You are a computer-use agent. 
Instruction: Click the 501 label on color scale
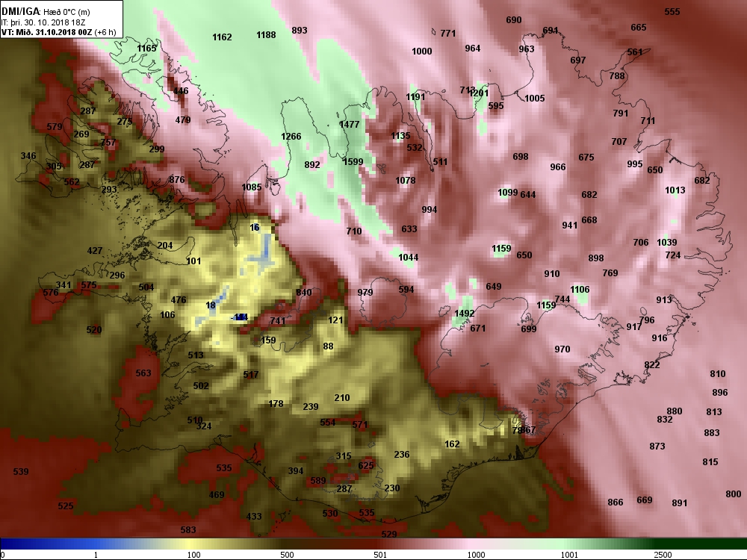click(380, 555)
